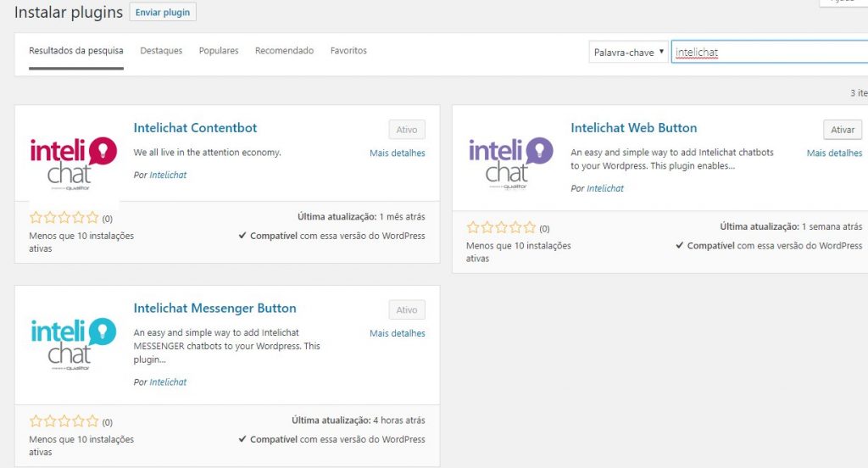Open the Palavra-chave search type dropdown
868x468 pixels.
pos(628,52)
